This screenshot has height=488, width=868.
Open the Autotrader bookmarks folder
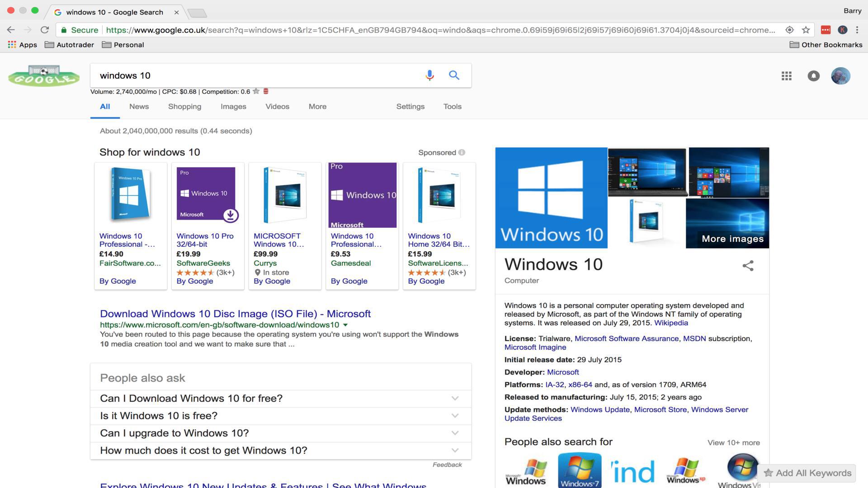pos(69,45)
